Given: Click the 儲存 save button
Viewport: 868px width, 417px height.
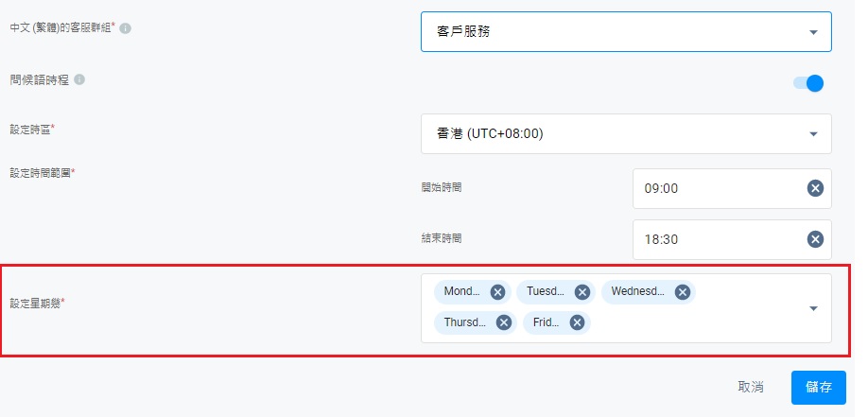Looking at the screenshot, I should (819, 388).
